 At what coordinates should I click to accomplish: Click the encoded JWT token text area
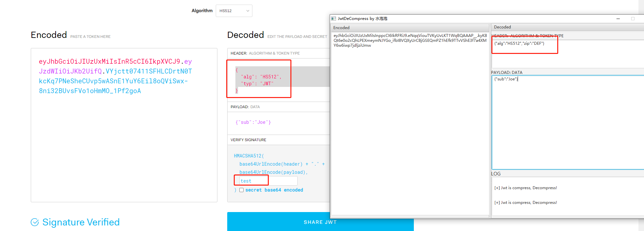124,125
